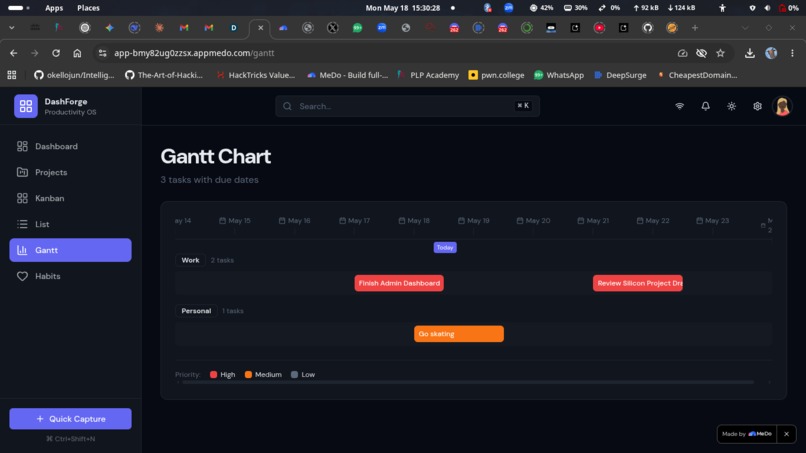Image resolution: width=806 pixels, height=453 pixels.
Task: Open okellojun/Intellig... GitHub bookmark
Action: pyautogui.click(x=74, y=75)
